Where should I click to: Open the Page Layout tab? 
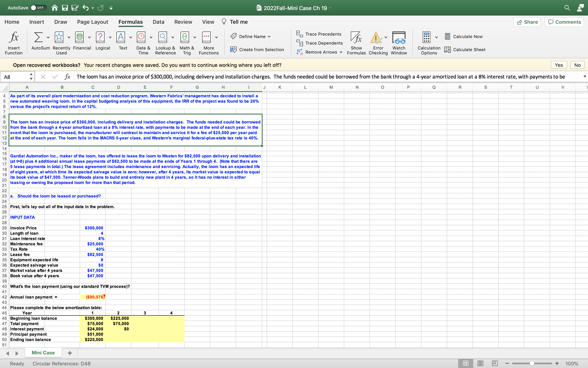point(92,22)
